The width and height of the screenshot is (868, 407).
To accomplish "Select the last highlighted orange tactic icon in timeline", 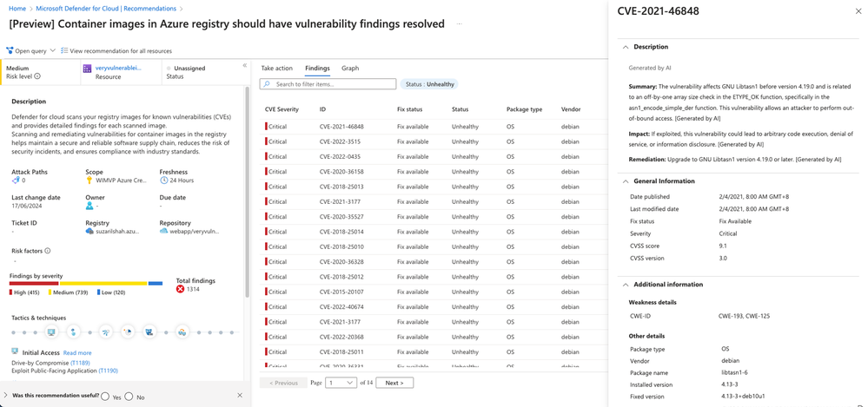I will pos(182,332).
